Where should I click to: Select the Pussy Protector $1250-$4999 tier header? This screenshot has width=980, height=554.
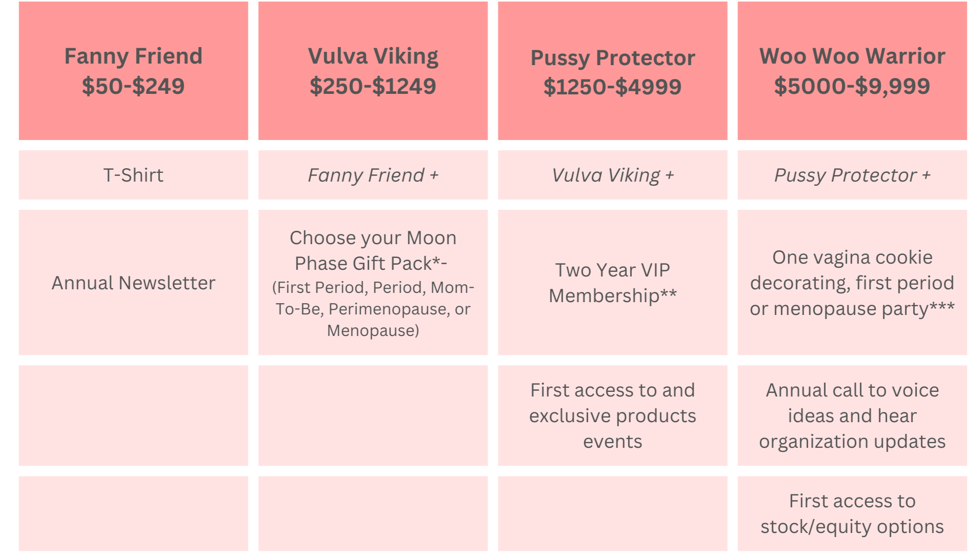coord(612,71)
